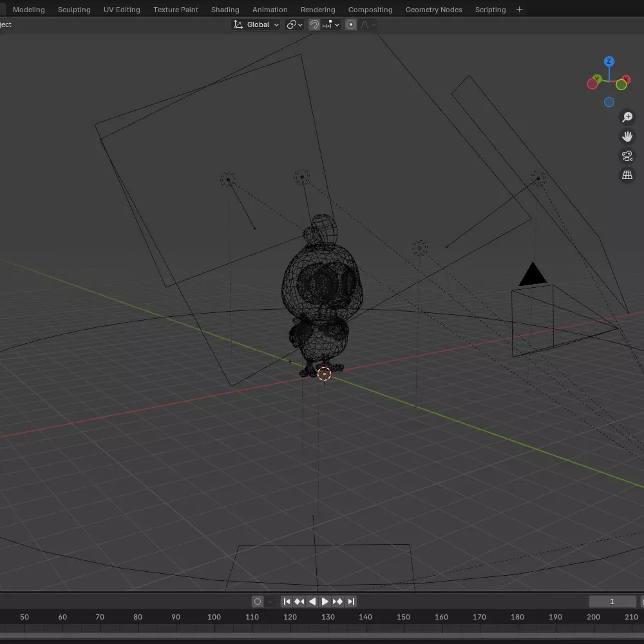Image resolution: width=644 pixels, height=644 pixels.
Task: Toggle proportional editing
Action: click(351, 24)
